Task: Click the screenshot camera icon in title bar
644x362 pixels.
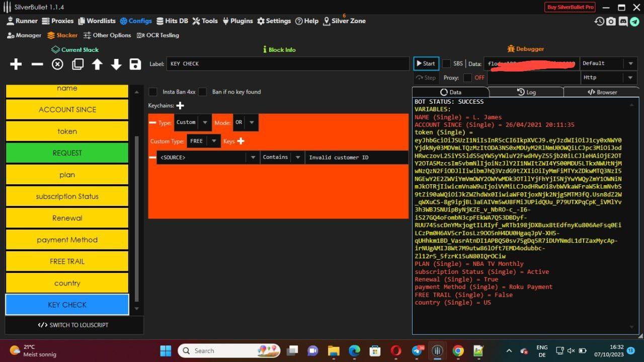Action: coord(611,21)
